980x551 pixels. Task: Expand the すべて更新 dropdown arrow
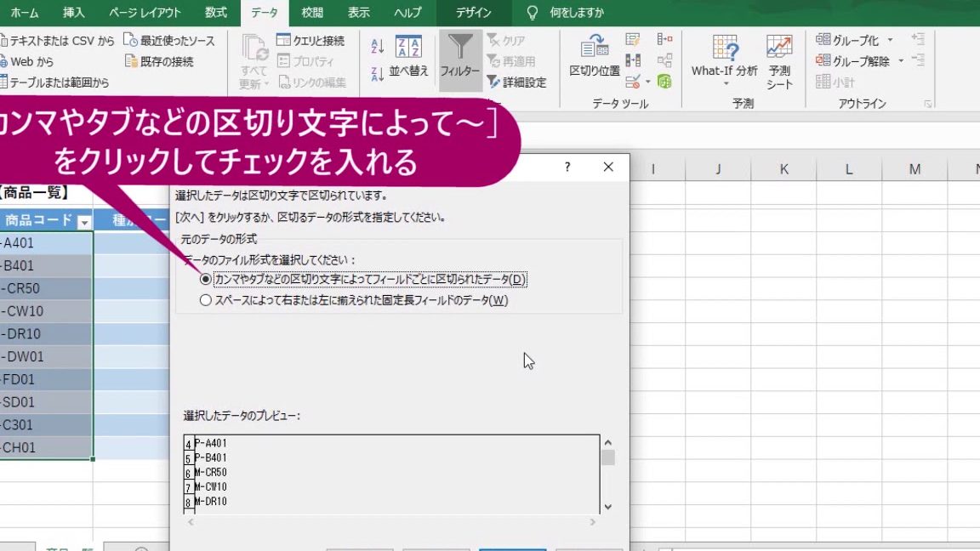(x=267, y=83)
